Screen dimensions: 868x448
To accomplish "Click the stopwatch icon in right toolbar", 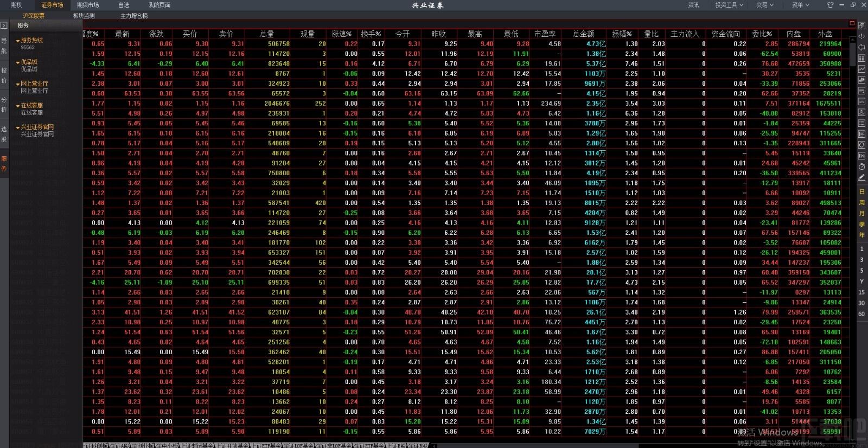I will coord(861,167).
